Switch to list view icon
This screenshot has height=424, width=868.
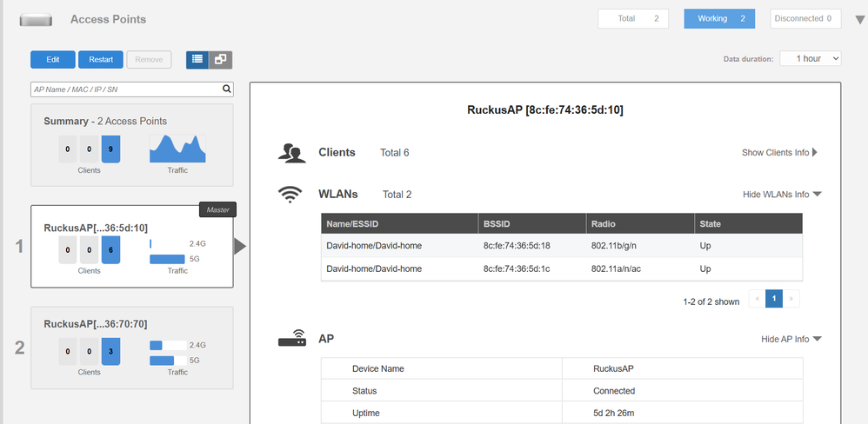(197, 59)
